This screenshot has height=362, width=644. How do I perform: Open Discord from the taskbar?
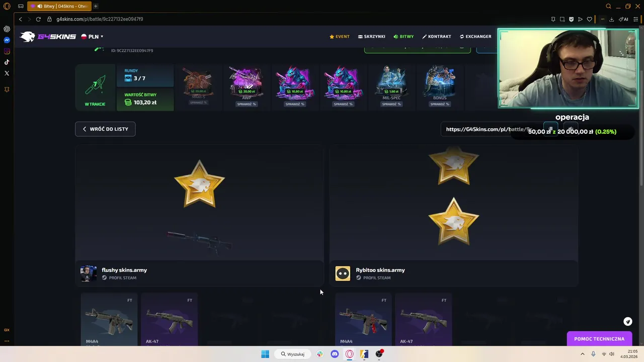[335, 354]
